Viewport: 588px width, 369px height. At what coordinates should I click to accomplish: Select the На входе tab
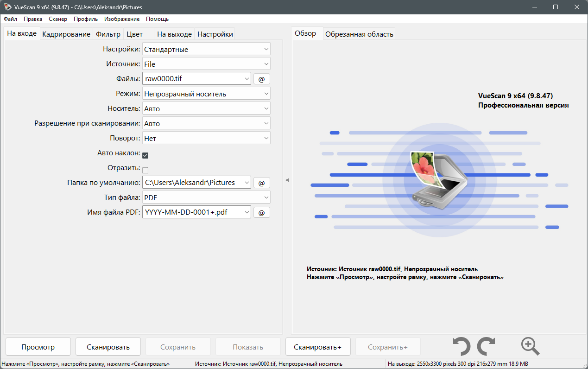22,33
